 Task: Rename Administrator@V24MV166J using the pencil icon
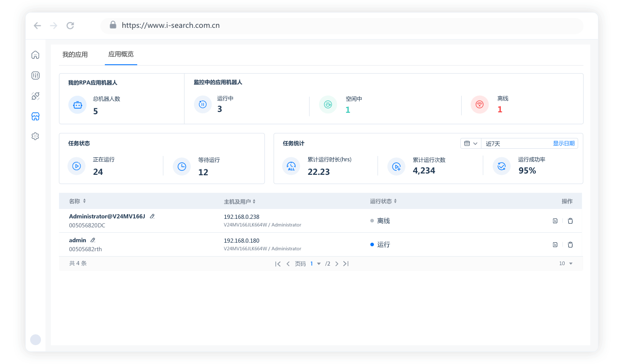[152, 217]
